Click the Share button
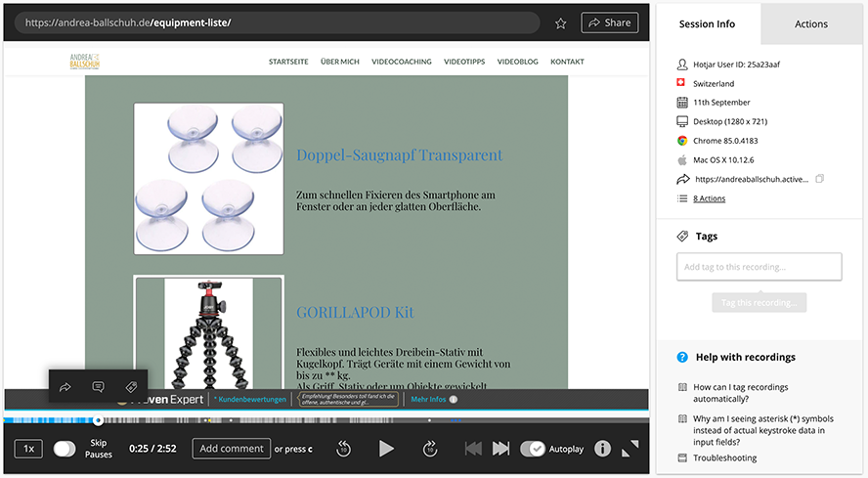Image resolution: width=868 pixels, height=478 pixels. (x=610, y=22)
